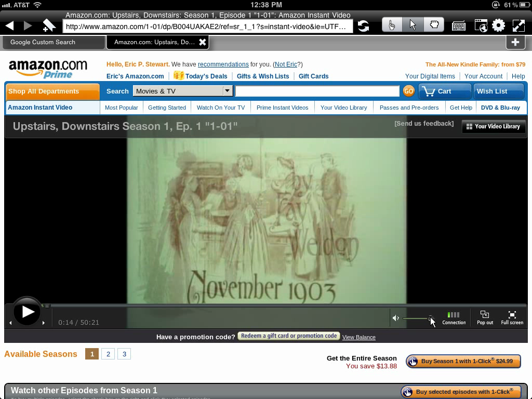Buy Season 1 with 1-Click
532x399 pixels.
(463, 362)
